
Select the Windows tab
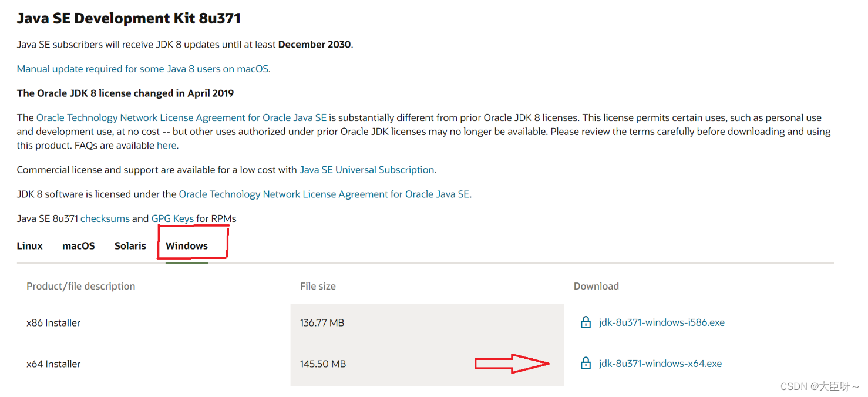click(187, 245)
